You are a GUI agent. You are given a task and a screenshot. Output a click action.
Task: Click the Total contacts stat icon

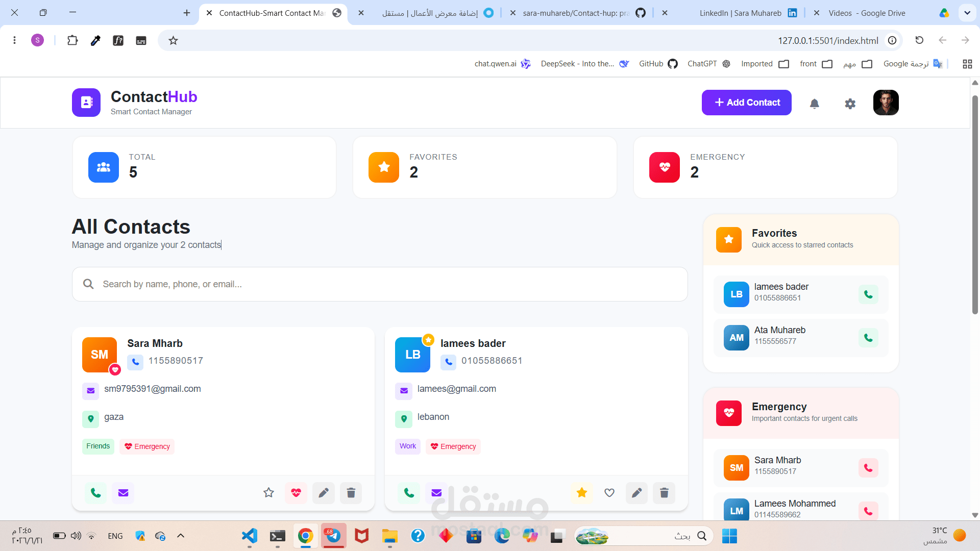tap(104, 167)
